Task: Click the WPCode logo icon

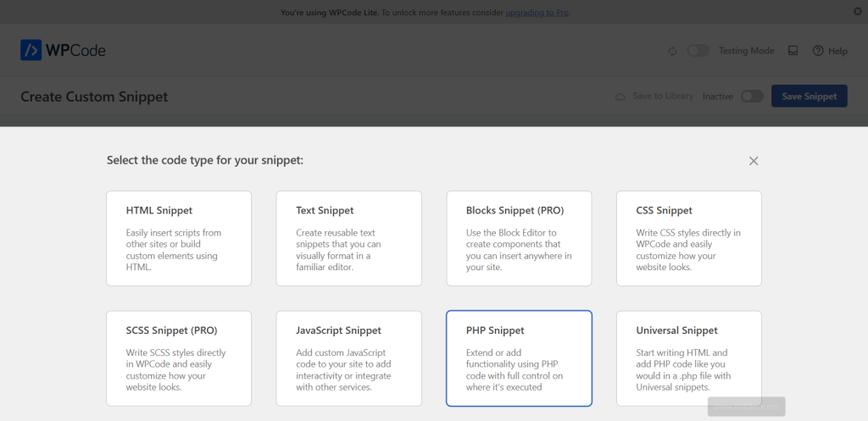Action: tap(31, 50)
